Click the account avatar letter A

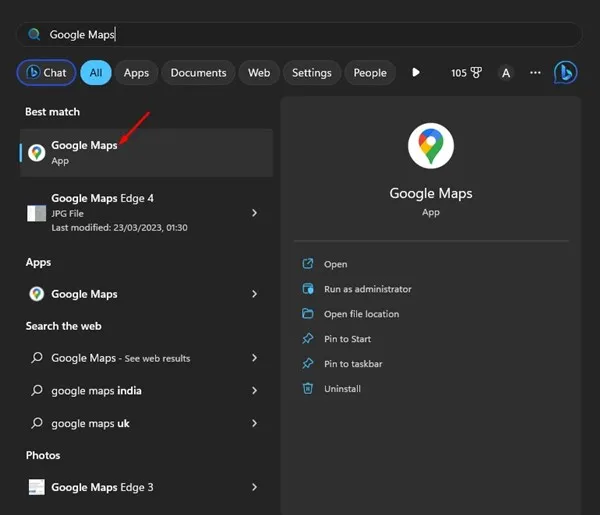[x=506, y=73]
